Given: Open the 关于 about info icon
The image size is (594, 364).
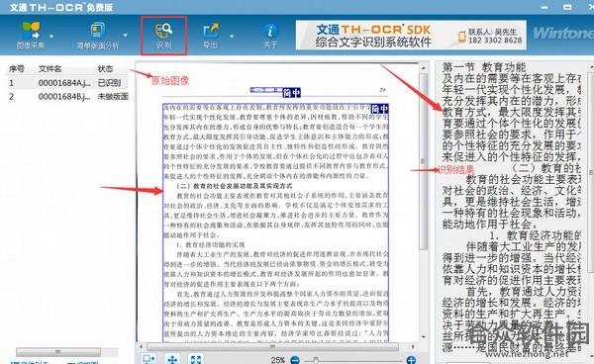Looking at the screenshot, I should click(x=270, y=31).
